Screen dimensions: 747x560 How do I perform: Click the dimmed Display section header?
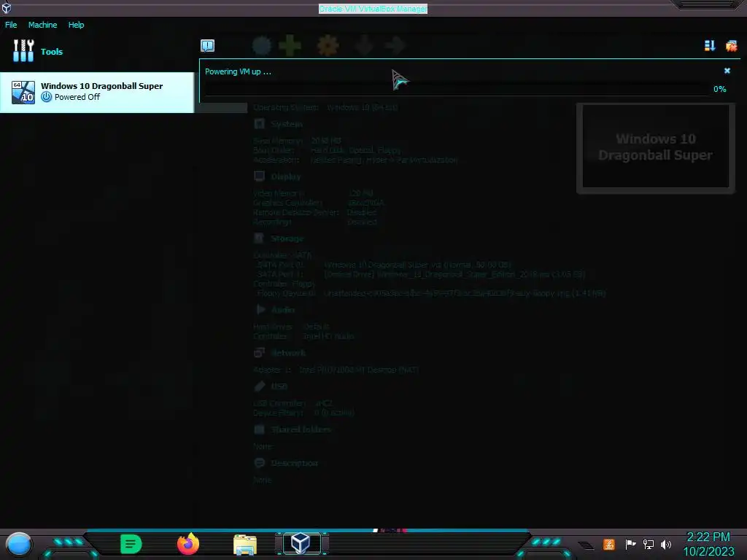pyautogui.click(x=285, y=176)
